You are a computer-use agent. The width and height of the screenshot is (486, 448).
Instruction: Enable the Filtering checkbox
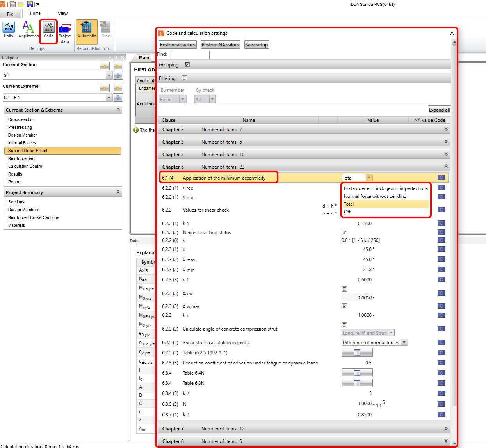coord(185,78)
